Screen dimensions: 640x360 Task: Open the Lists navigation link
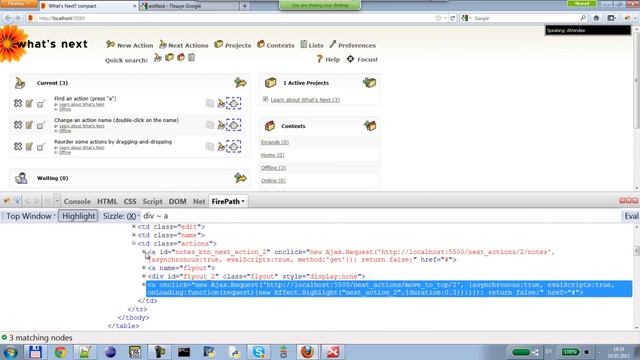[312, 45]
